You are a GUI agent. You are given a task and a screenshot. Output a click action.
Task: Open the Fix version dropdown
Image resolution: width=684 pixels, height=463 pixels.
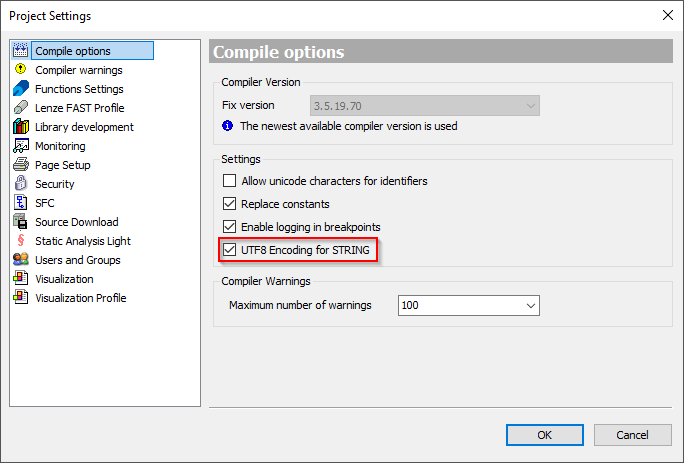tap(424, 106)
